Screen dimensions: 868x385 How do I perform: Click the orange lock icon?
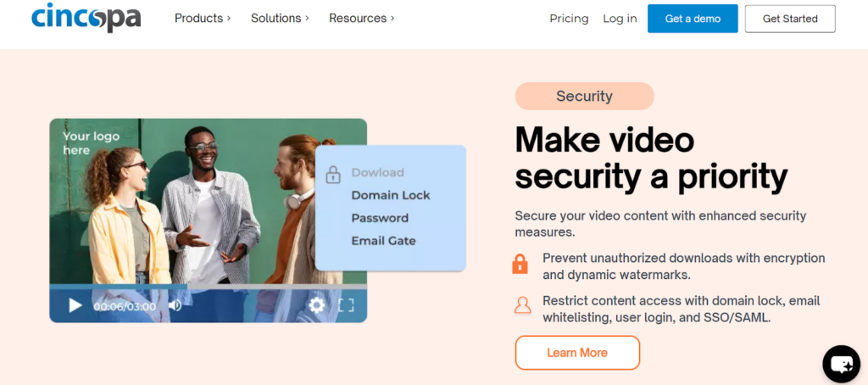pos(520,264)
